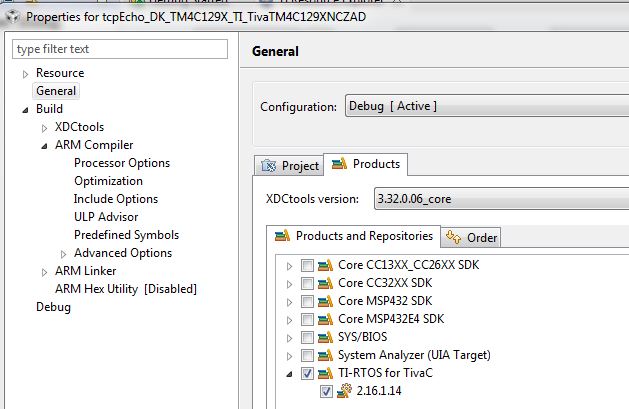The width and height of the screenshot is (629, 409).
Task: Expand the SYS/BIOS product entry
Action: (x=290, y=338)
